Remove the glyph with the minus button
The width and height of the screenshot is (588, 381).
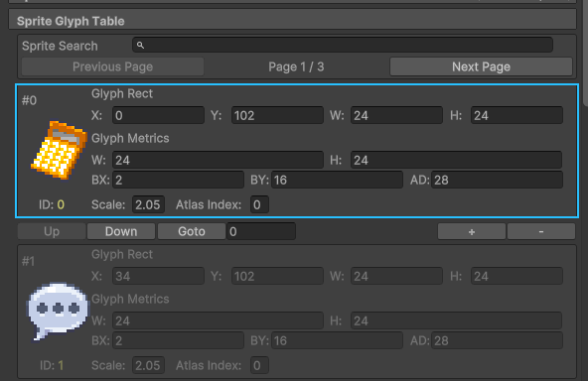[x=541, y=231]
